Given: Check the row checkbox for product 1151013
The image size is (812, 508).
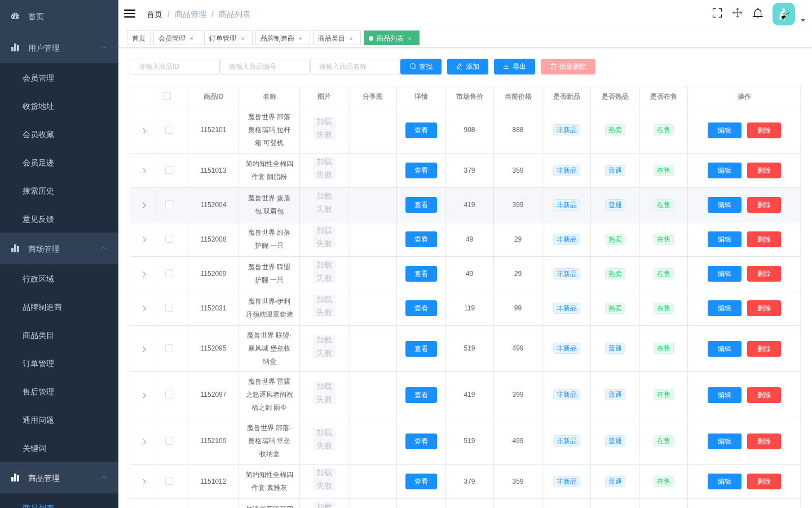Looking at the screenshot, I should coord(169,170).
